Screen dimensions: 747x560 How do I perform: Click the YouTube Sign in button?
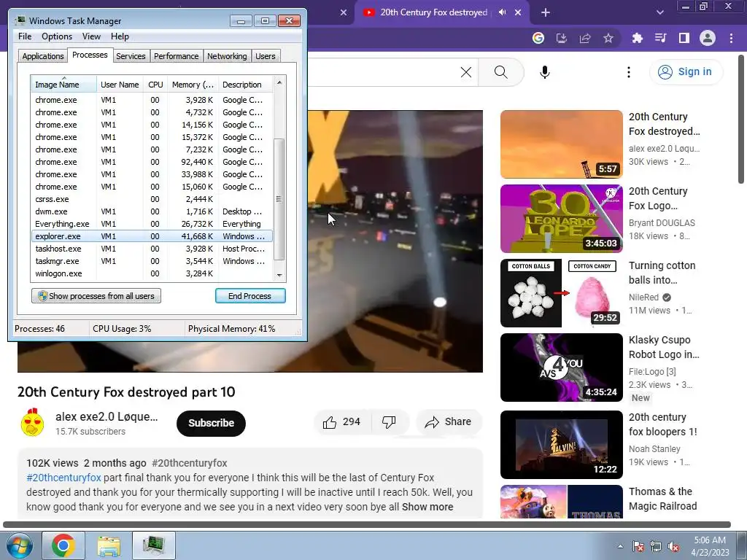(x=686, y=71)
